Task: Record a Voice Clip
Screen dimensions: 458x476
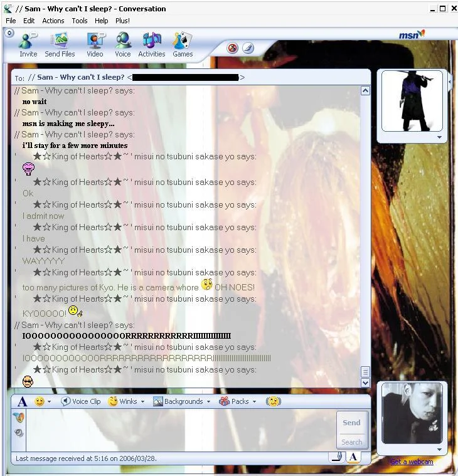Action: coord(81,401)
